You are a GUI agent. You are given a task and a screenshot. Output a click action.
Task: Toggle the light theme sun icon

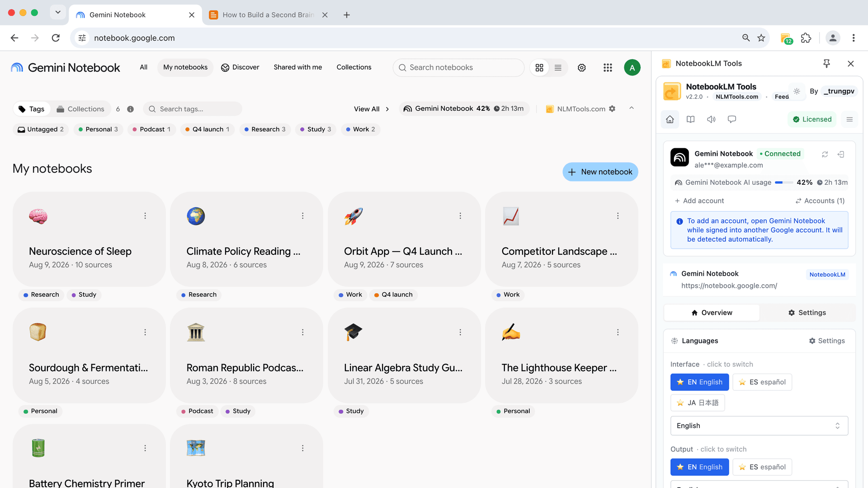coord(797,91)
